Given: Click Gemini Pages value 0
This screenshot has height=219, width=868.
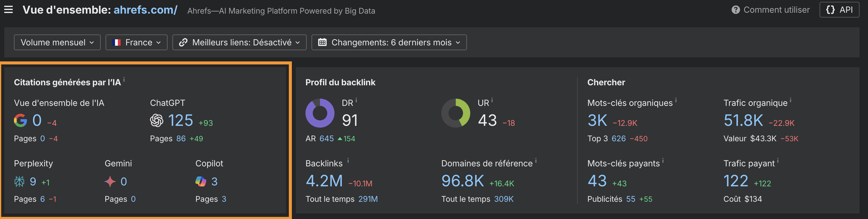Looking at the screenshot, I should [133, 199].
